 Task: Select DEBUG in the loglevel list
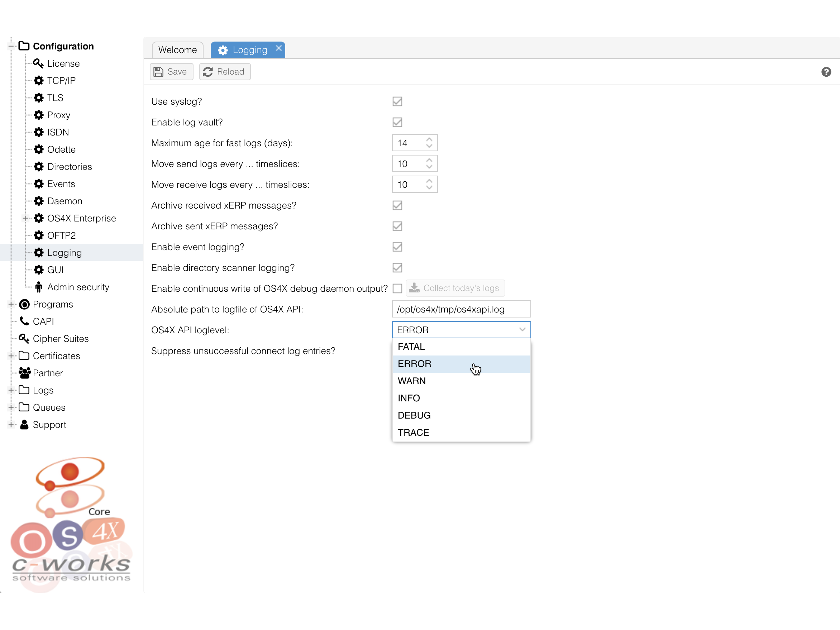pos(461,415)
